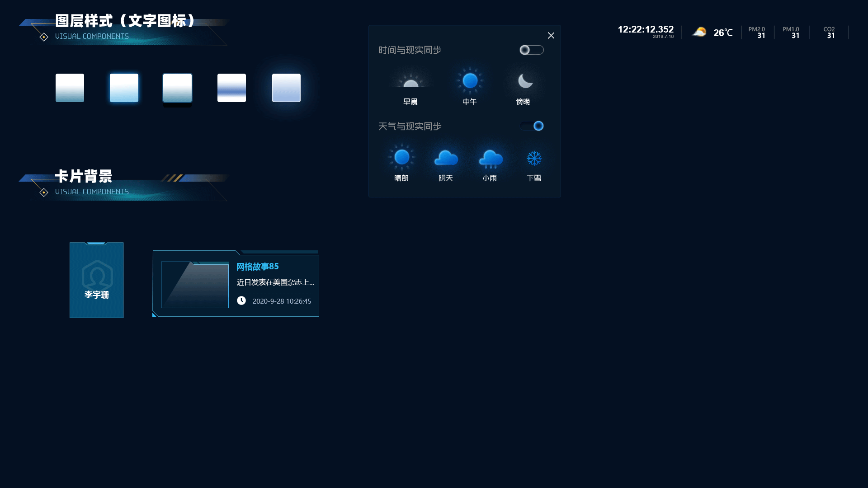Click the 阴天 label

[x=446, y=178]
